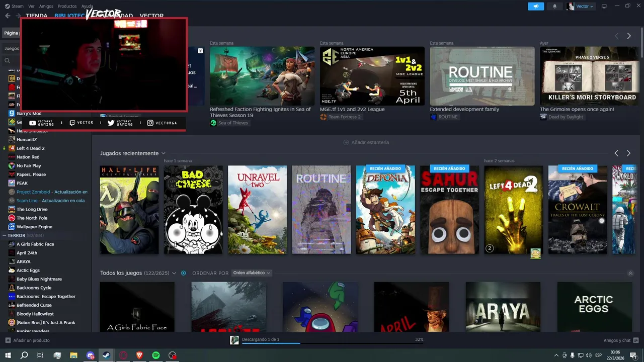Open Orden alfabético sort dropdown

252,273
